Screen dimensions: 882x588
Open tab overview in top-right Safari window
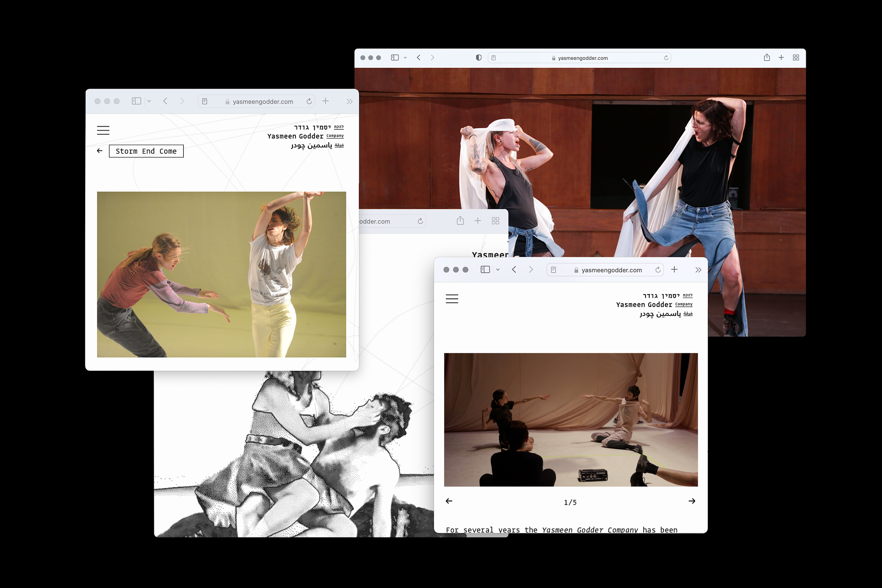[796, 57]
